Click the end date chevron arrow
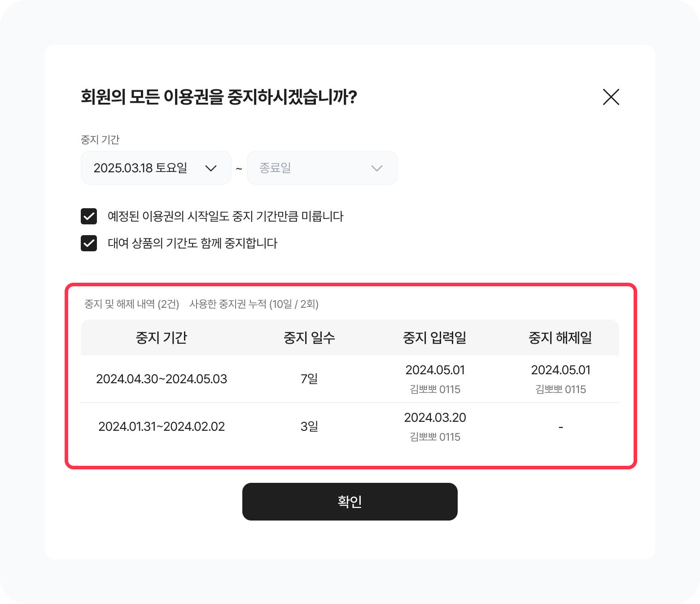700x604 pixels. (376, 168)
